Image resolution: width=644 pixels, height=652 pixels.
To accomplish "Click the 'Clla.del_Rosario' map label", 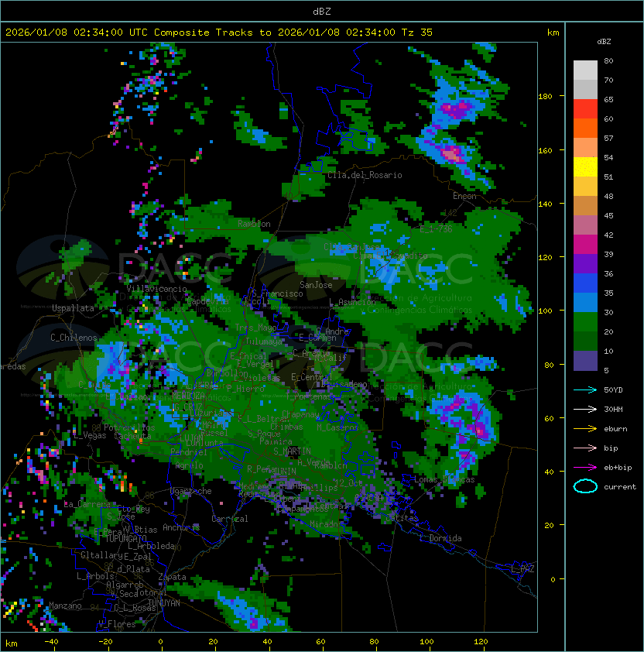I will (x=365, y=175).
